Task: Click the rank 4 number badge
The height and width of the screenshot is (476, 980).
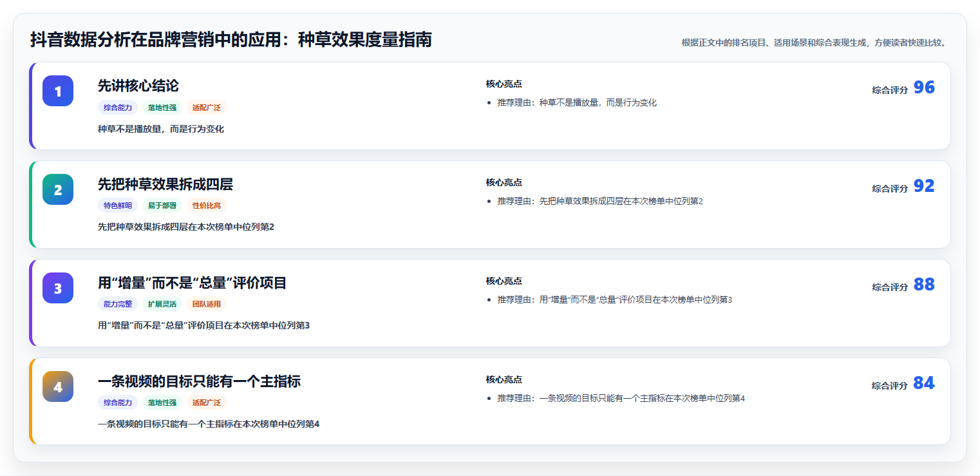Action: coord(58,386)
